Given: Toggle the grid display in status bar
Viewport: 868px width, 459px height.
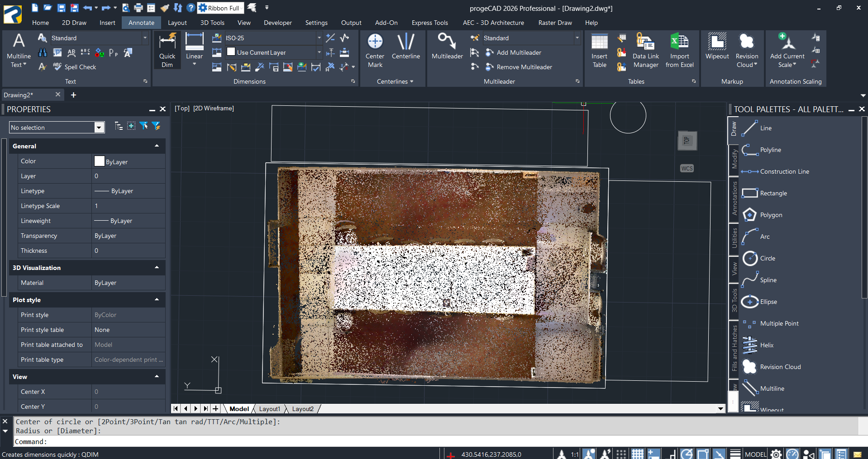Looking at the screenshot, I should [638, 454].
